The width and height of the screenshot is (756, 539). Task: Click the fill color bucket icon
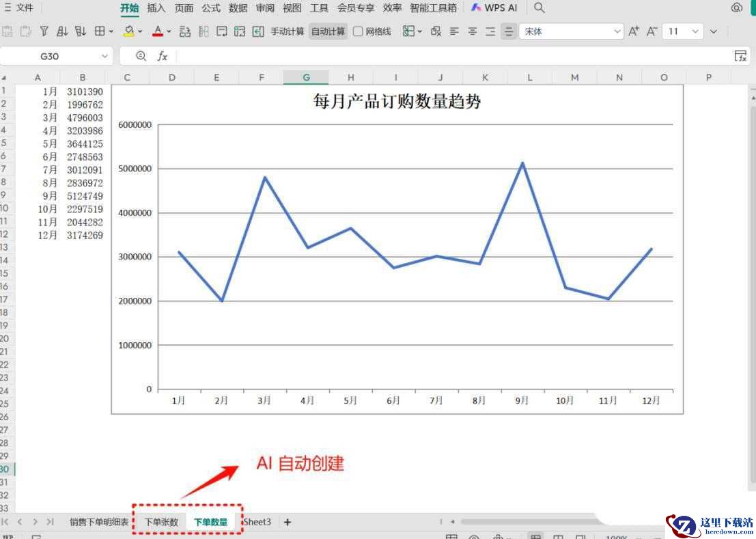[x=129, y=31]
